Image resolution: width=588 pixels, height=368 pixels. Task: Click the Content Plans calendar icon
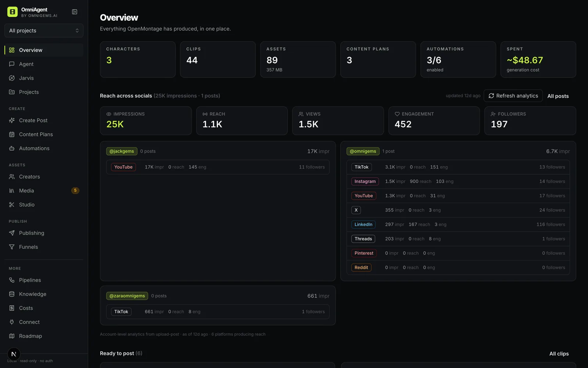coord(12,134)
